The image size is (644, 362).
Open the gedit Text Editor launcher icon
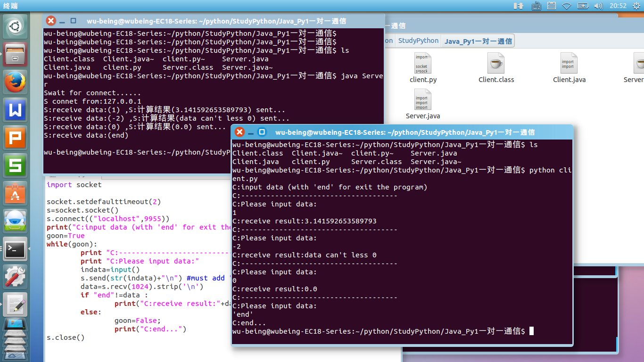pyautogui.click(x=15, y=305)
